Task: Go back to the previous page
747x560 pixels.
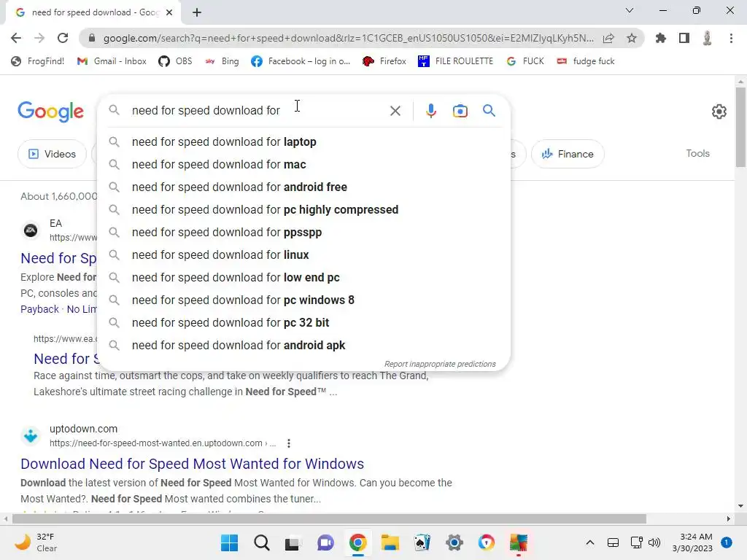Action: 16,38
